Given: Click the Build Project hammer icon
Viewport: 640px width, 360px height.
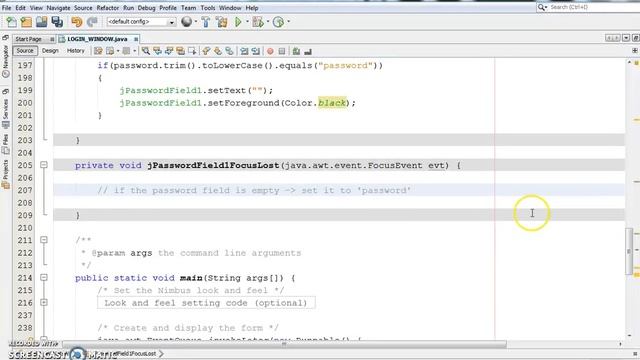Looking at the screenshot, I should click(206, 22).
